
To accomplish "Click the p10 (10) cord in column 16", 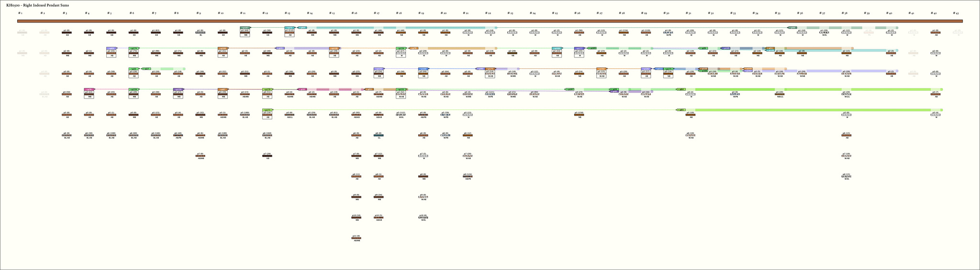I will pos(356,217).
